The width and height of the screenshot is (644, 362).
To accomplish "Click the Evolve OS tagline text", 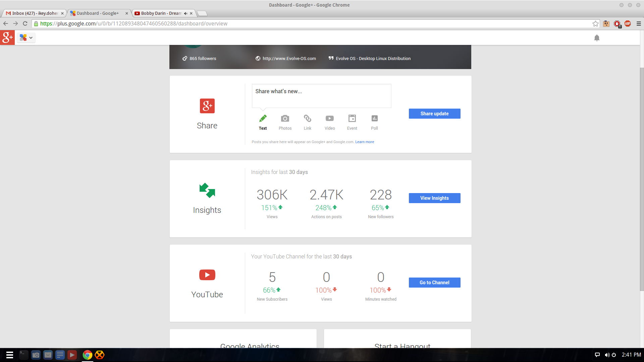I will pyautogui.click(x=373, y=58).
